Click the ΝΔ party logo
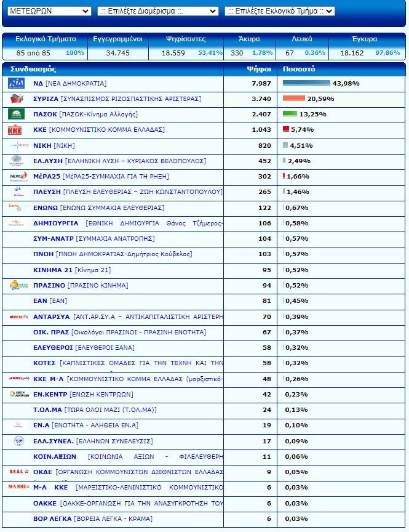This screenshot has width=409, height=532. (16, 83)
